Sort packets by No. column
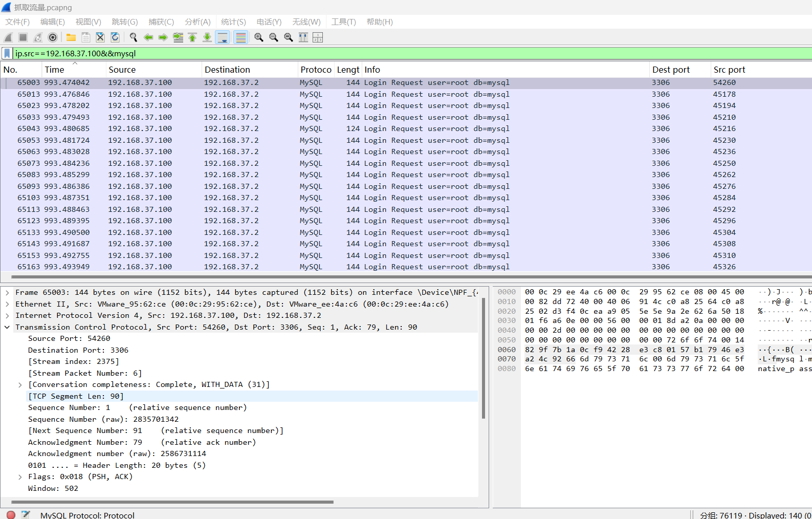 (21, 70)
